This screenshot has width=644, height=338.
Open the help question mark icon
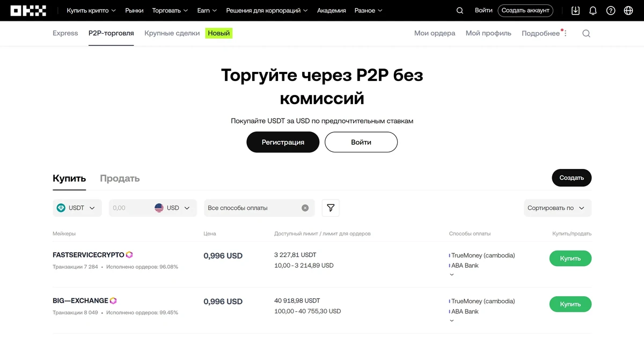click(x=611, y=11)
